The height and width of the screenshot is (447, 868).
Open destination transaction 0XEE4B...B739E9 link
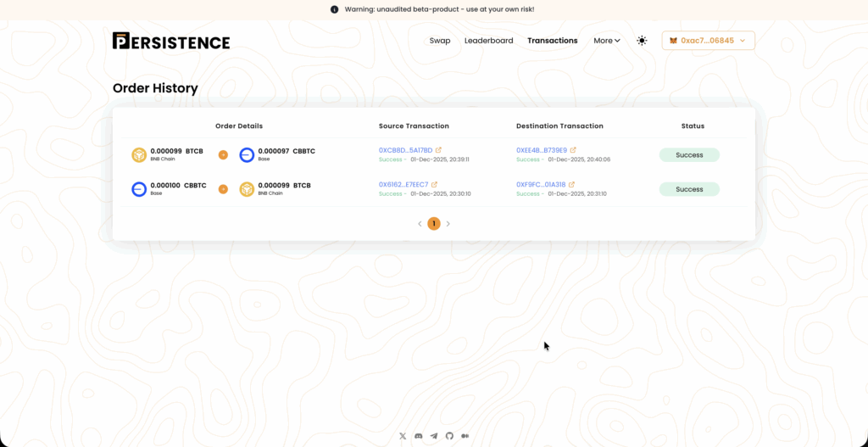coord(541,150)
